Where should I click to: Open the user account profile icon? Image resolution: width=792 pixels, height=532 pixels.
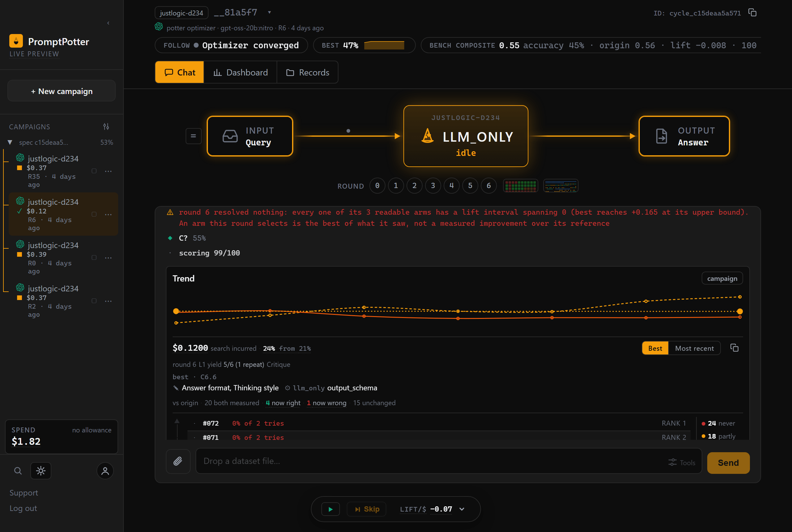pyautogui.click(x=105, y=470)
